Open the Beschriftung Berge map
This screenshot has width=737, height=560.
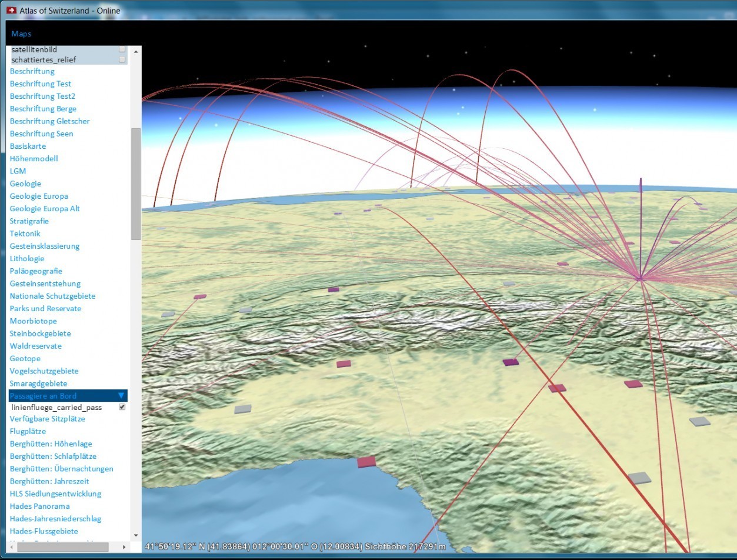[43, 109]
